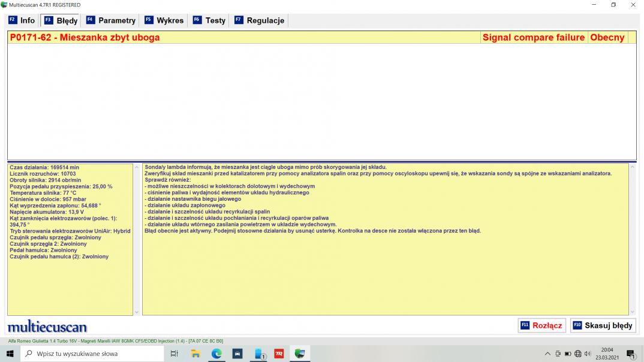Click the Tryb sterowania elektrozaworów UniAir: Hybrid line
The image size is (644, 362).
click(70, 231)
